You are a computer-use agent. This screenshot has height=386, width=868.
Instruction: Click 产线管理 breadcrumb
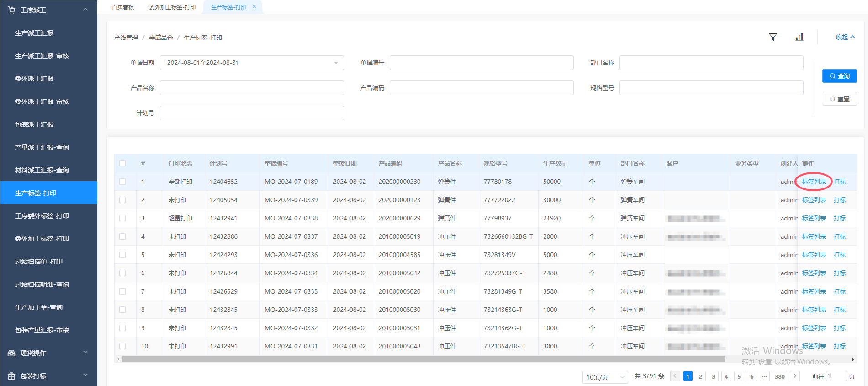[126, 38]
